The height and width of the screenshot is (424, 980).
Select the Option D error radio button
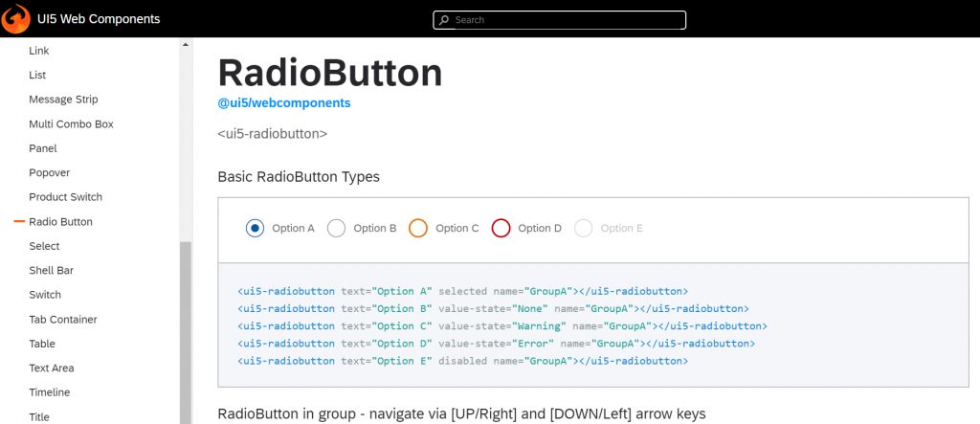[501, 228]
